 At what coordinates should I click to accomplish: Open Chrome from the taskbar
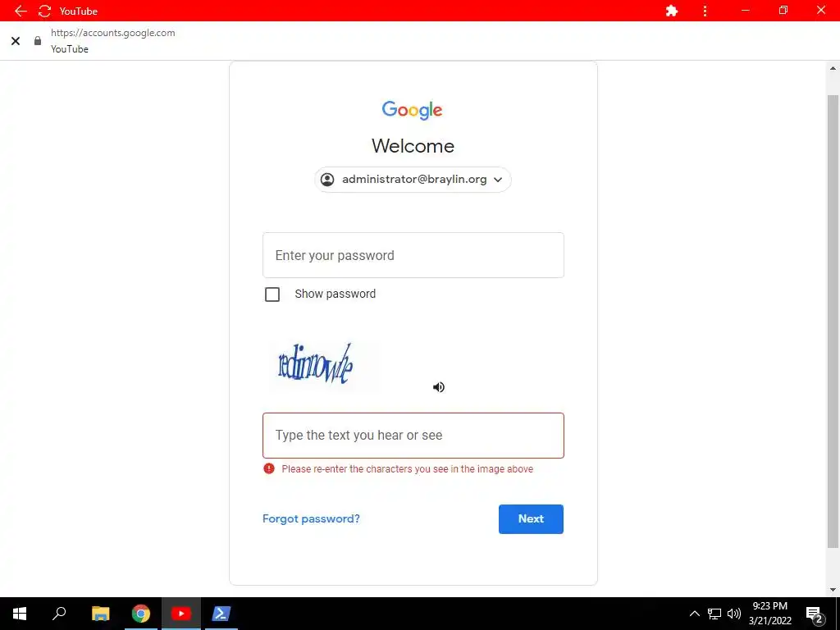coord(141,614)
